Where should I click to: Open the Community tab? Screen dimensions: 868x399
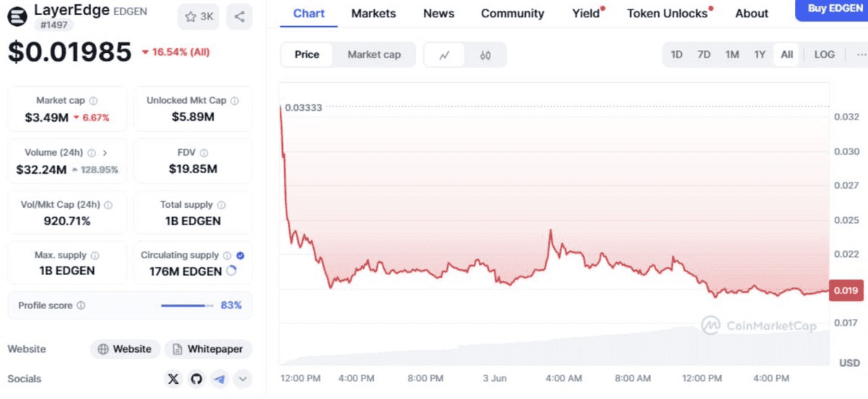[x=512, y=13]
